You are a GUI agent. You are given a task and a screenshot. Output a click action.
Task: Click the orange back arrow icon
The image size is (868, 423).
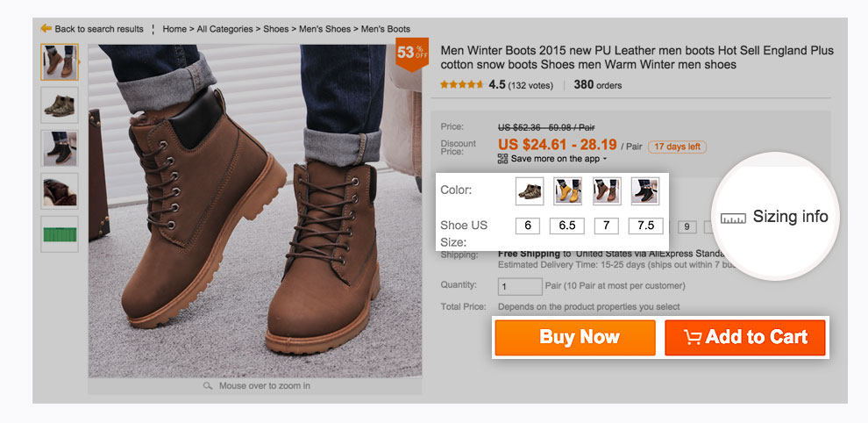point(46,29)
